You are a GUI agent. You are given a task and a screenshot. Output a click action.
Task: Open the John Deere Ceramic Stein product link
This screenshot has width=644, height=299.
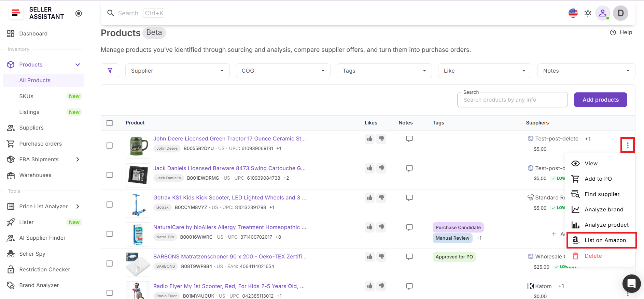point(229,139)
